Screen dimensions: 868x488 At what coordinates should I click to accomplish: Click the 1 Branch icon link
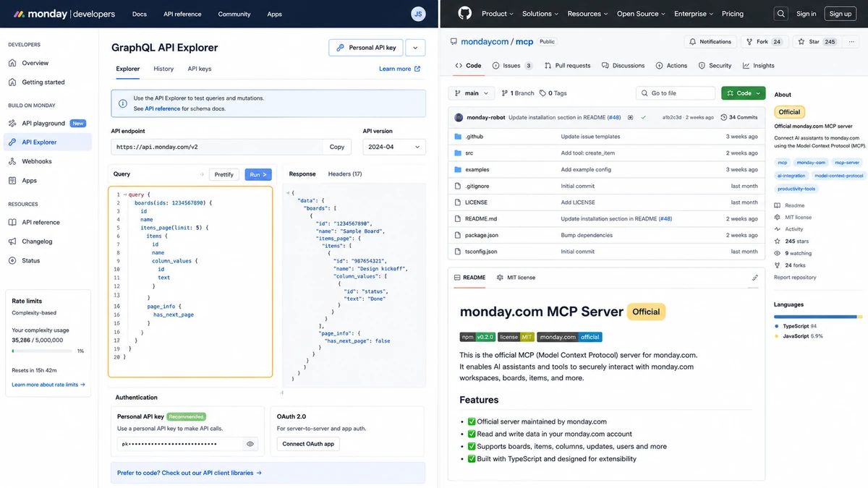[518, 93]
